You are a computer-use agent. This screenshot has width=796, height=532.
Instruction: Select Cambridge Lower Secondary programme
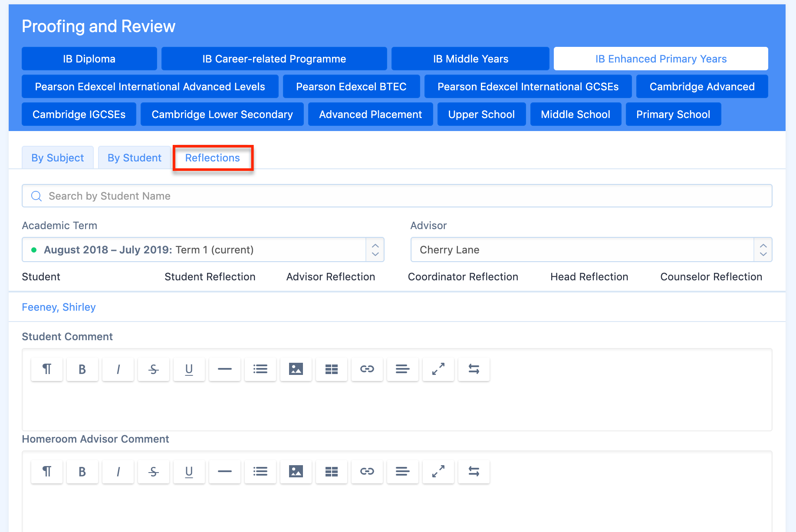222,114
